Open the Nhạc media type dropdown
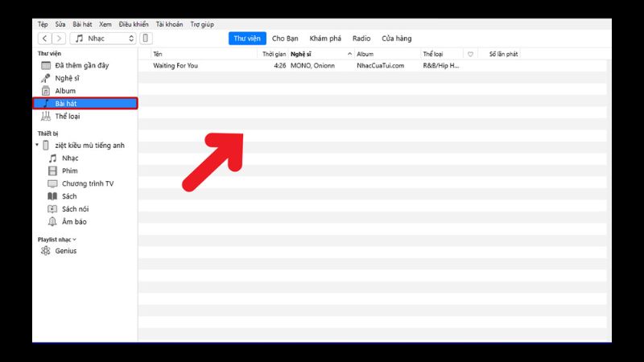Viewport: 644px width, 362px height. [x=104, y=39]
